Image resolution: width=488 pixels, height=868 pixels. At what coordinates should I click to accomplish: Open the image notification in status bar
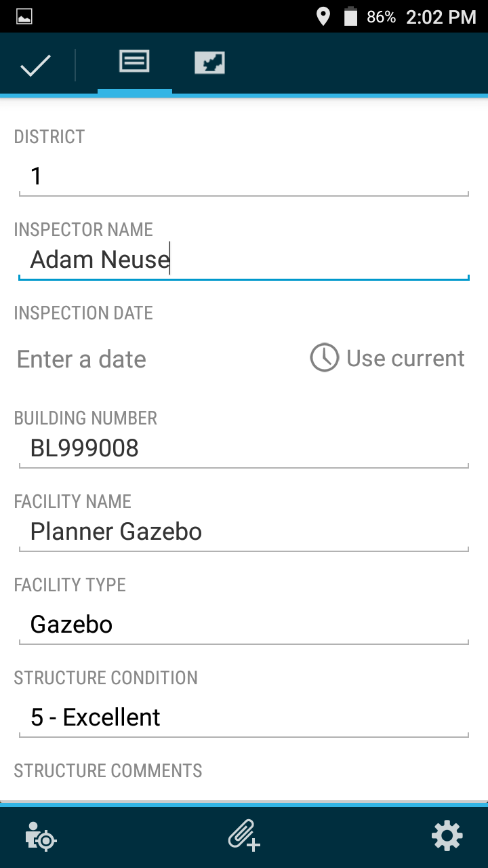pos(24,17)
